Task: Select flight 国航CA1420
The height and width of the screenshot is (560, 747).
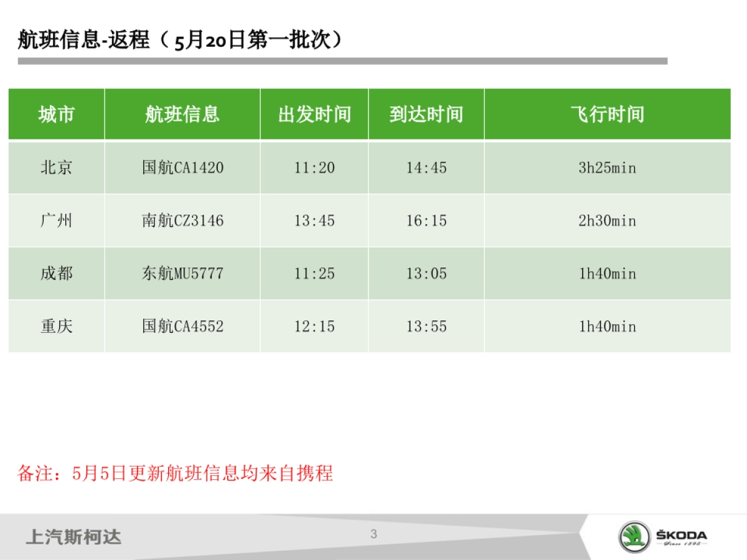Action: tap(182, 167)
